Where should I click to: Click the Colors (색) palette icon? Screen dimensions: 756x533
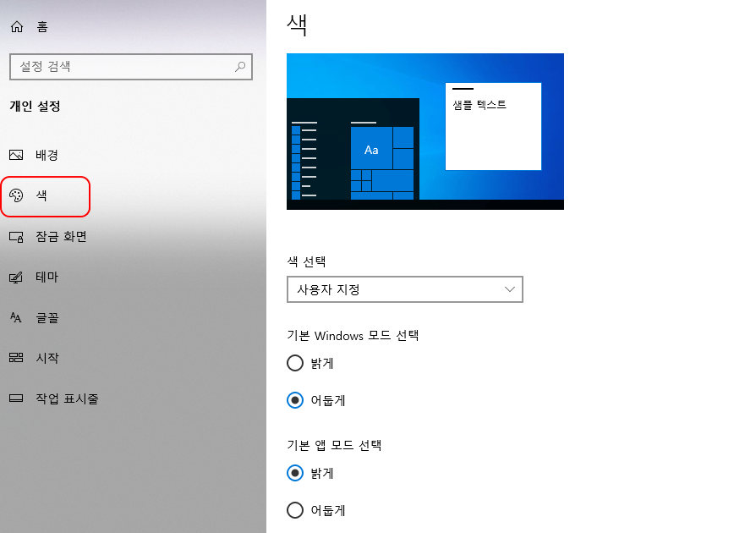click(x=16, y=195)
